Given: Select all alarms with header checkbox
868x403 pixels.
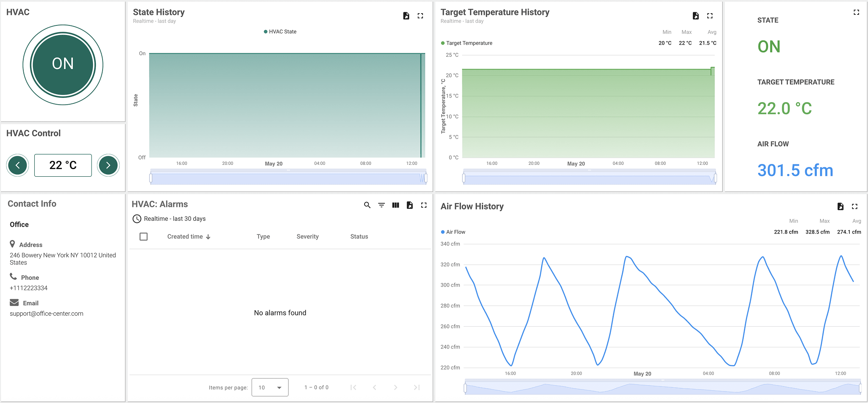Looking at the screenshot, I should click(143, 236).
